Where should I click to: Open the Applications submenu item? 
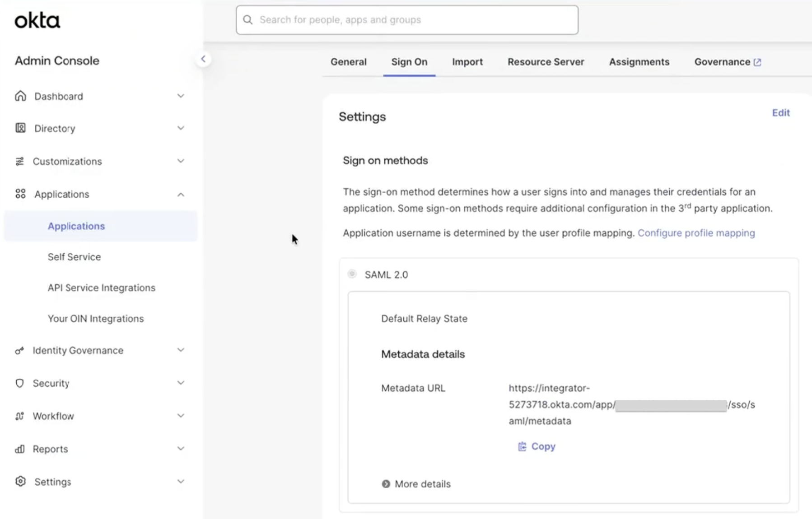pyautogui.click(x=101, y=226)
